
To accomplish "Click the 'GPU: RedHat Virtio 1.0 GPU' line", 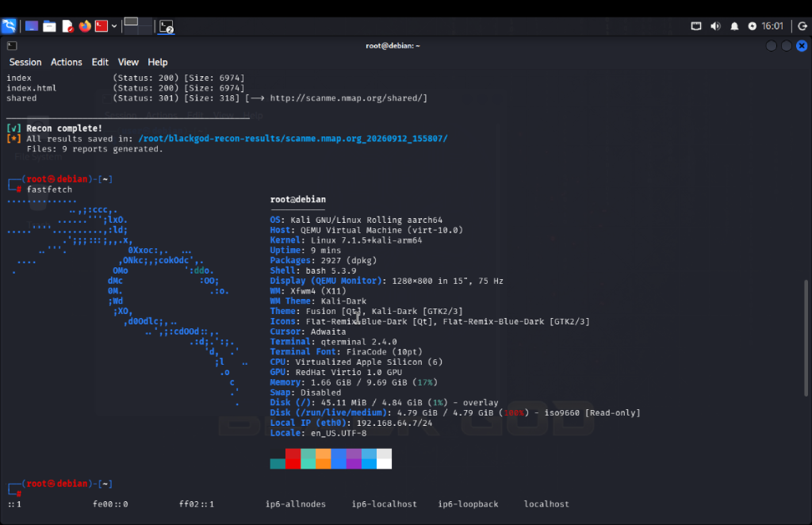I will pyautogui.click(x=336, y=372).
